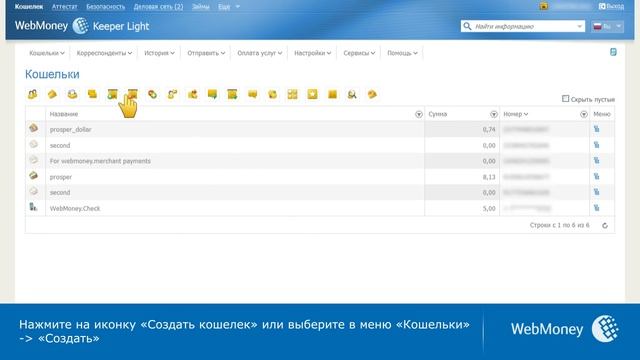Image resolution: width=640 pixels, height=360 pixels.
Task: Select the WebMoney.Check wallet name
Action: coord(75,208)
